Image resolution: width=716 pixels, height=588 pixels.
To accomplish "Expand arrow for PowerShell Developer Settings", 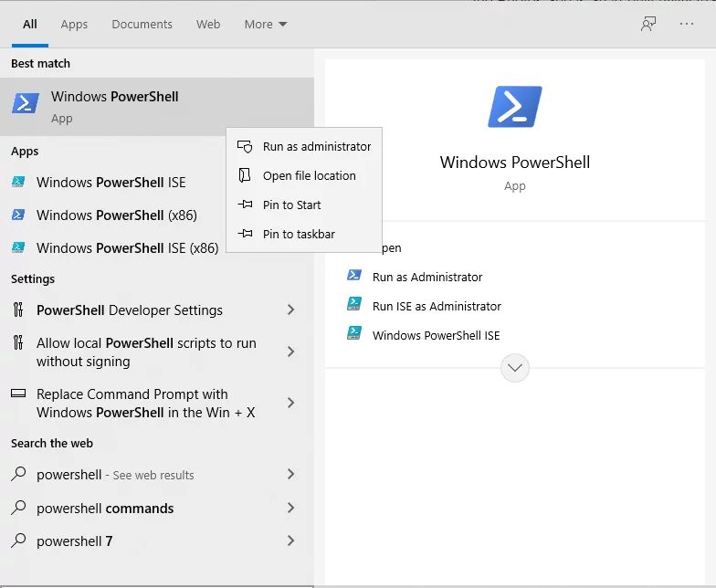I will pos(290,310).
